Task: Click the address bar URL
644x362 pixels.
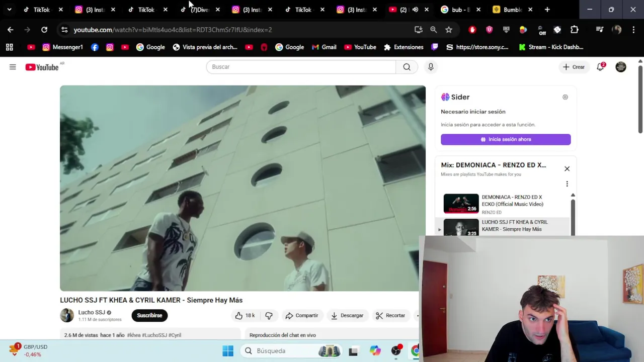Action: click(x=173, y=30)
